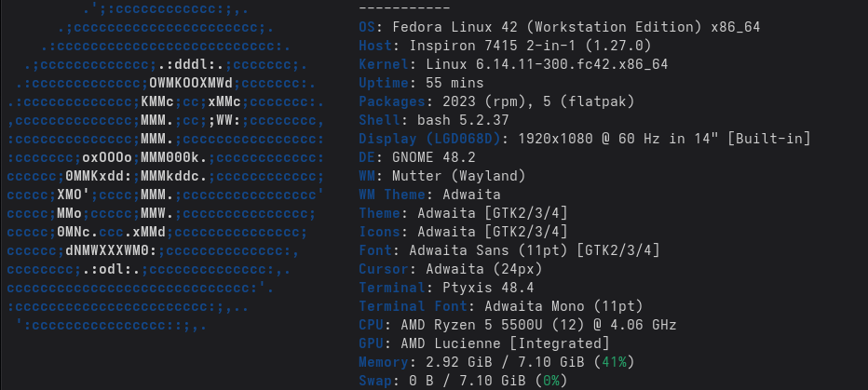Click the Fedora Linux 42 text
Viewport: 868px width, 390px height.
click(x=453, y=27)
